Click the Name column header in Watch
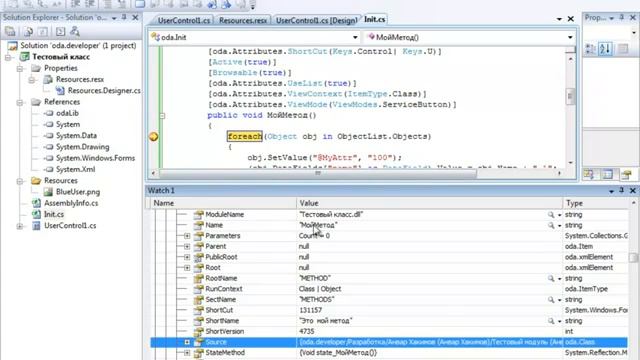Screen dimensions: 640x360 (223, 203)
